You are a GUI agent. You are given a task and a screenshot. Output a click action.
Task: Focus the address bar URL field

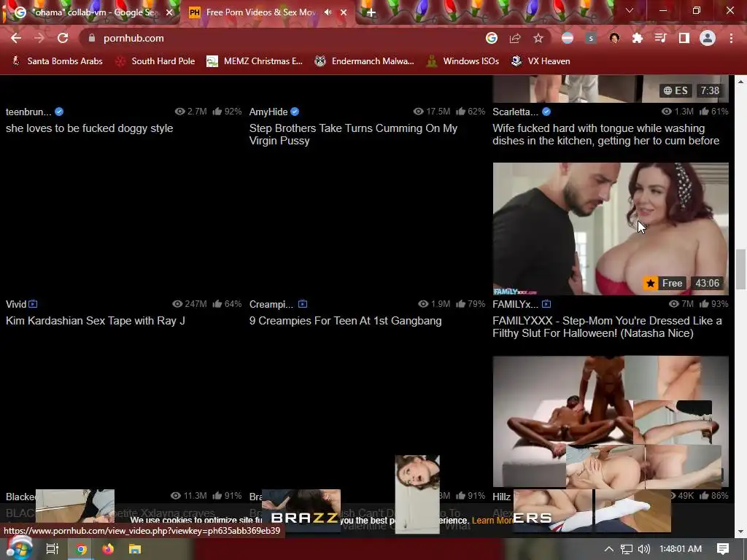(x=286, y=38)
